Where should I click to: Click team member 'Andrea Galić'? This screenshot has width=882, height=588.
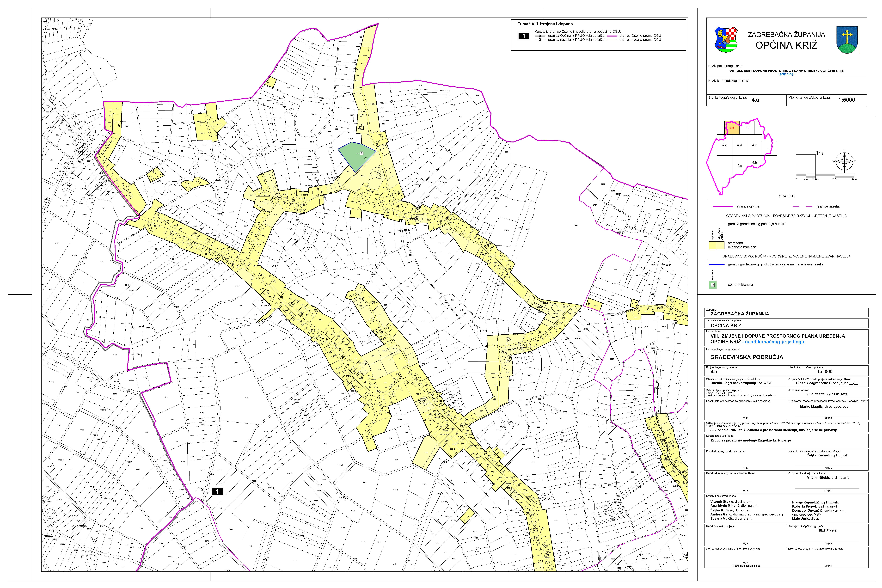click(x=721, y=514)
